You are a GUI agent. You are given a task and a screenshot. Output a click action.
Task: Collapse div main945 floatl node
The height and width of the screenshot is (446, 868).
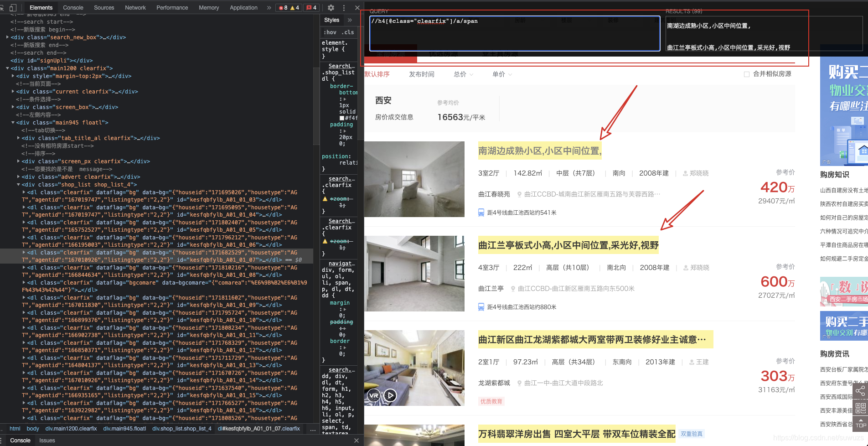pyautogui.click(x=13, y=123)
